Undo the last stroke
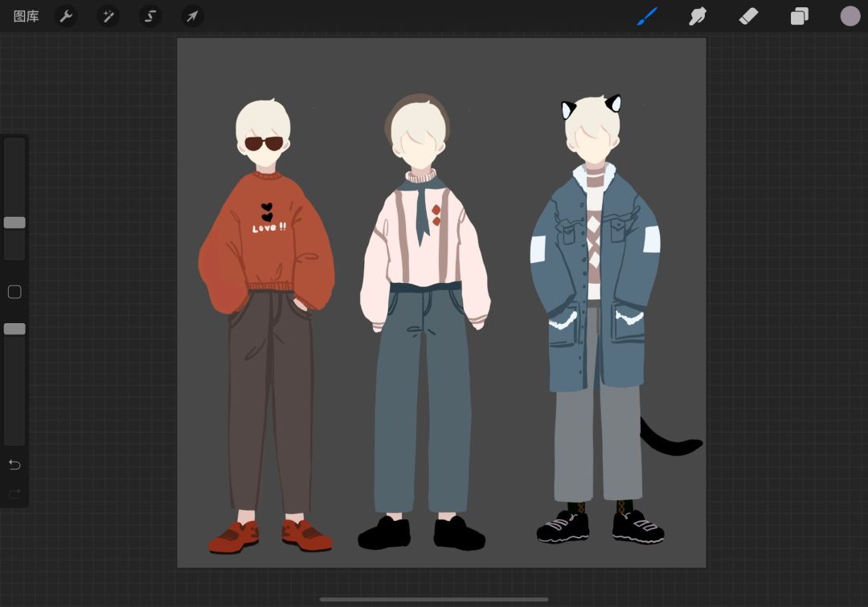Screen dimensions: 868x607 pos(14,465)
